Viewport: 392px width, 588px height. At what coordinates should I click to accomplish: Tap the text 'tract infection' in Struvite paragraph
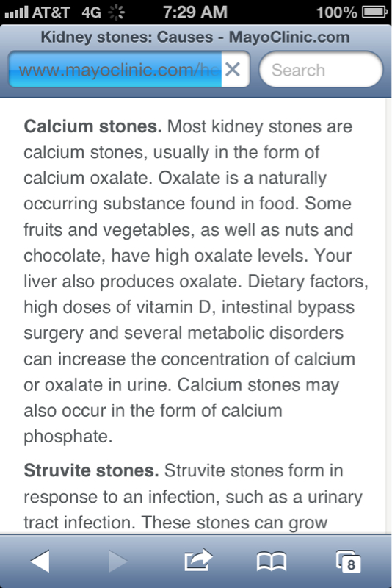click(79, 523)
